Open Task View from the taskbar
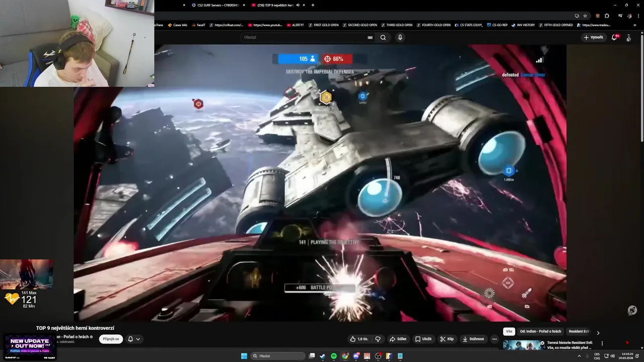This screenshot has width=644, height=362. (311, 356)
